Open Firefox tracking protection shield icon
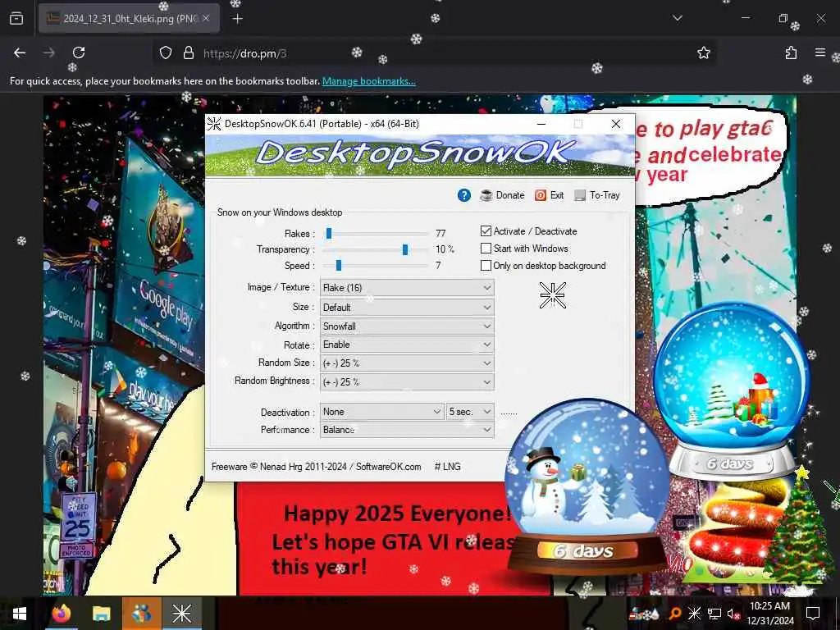The height and width of the screenshot is (630, 840). click(166, 52)
